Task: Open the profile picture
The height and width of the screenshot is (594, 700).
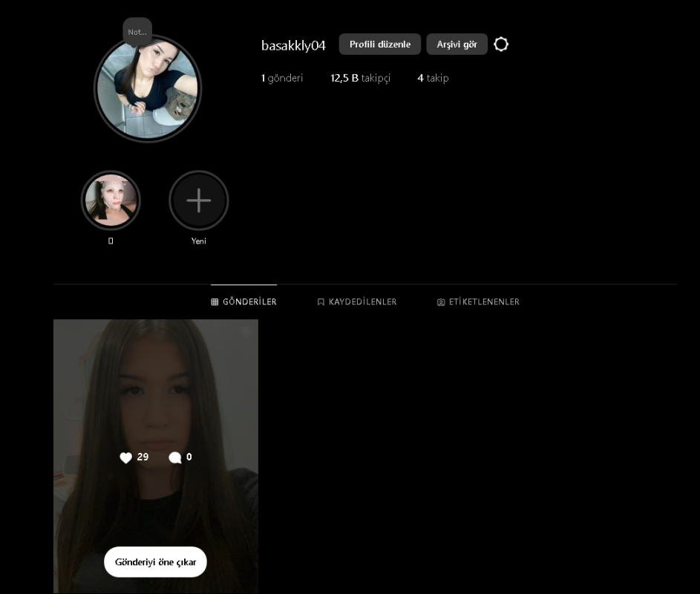Action: (148, 88)
